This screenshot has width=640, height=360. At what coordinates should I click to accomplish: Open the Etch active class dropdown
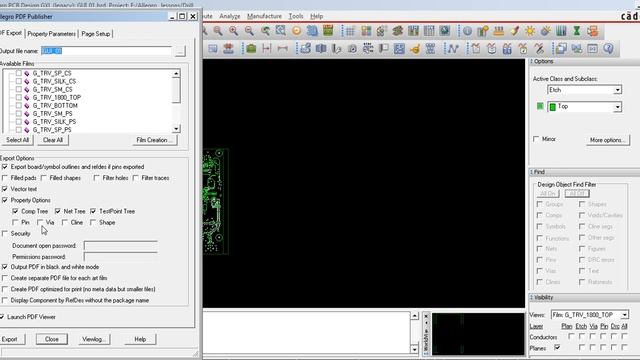click(x=617, y=90)
